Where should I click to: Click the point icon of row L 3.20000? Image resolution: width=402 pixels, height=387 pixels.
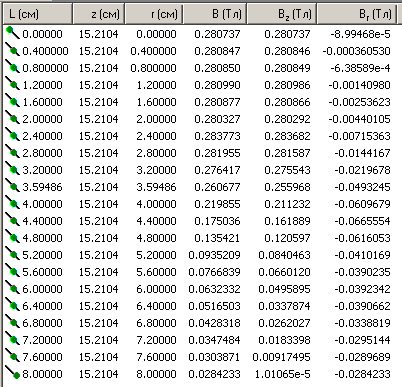pyautogui.click(x=12, y=169)
